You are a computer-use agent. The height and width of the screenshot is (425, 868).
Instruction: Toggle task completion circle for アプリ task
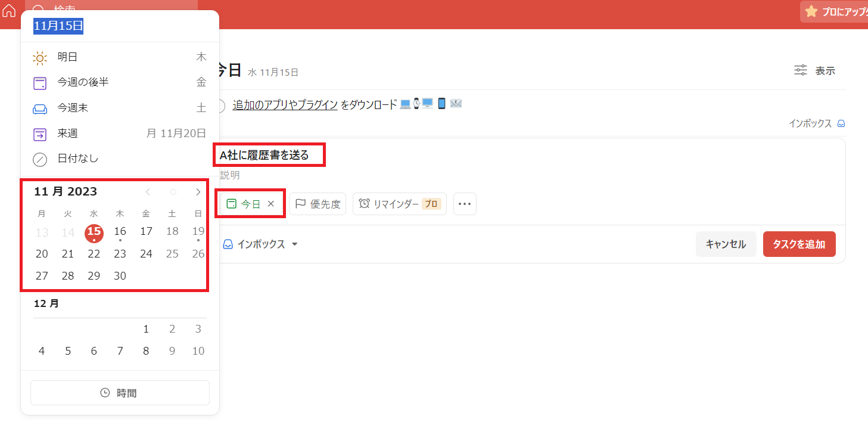pos(219,106)
